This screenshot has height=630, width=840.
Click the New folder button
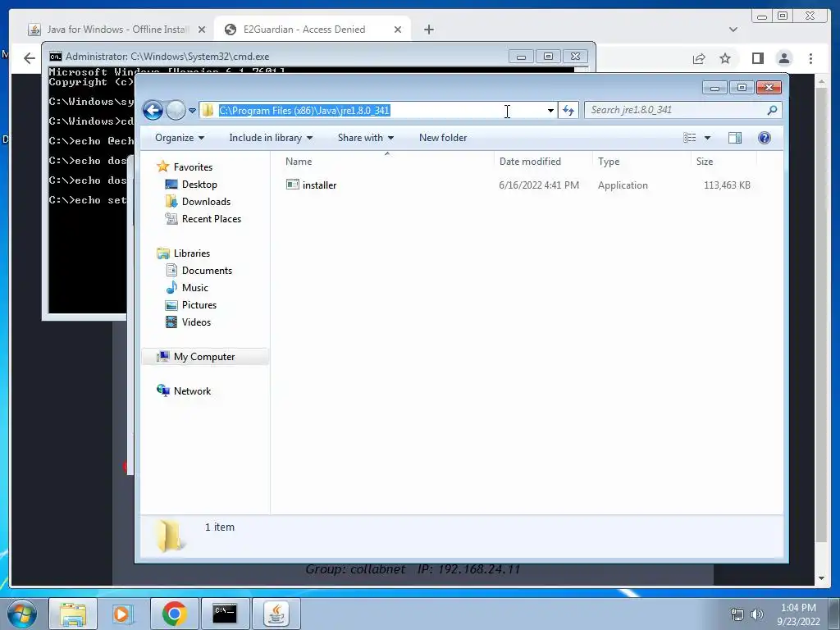(x=443, y=138)
